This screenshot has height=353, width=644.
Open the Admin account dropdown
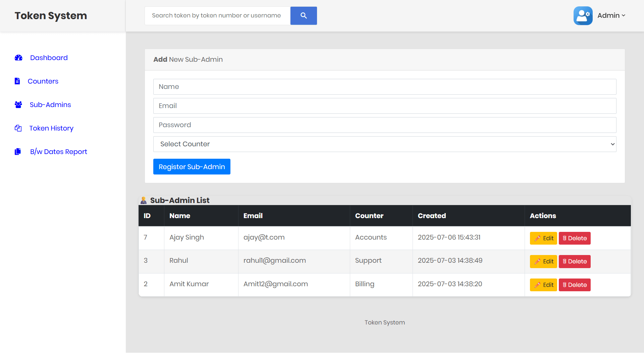610,15
